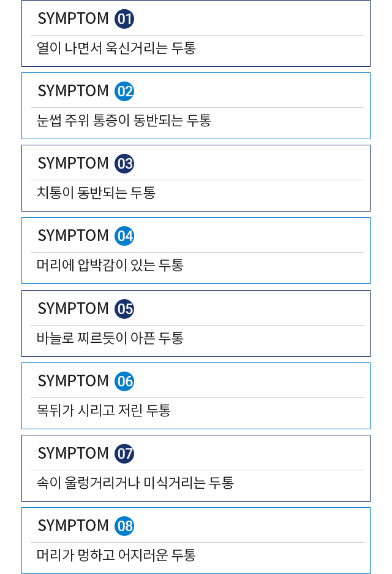Choose the '머리에 압박감이 있는 두통' symptom

tap(110, 265)
